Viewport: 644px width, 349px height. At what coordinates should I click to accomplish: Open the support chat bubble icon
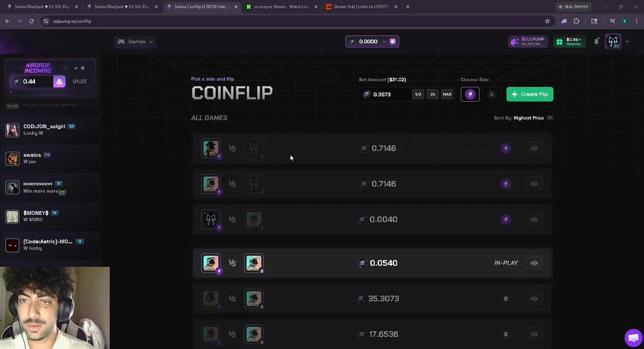point(633,338)
